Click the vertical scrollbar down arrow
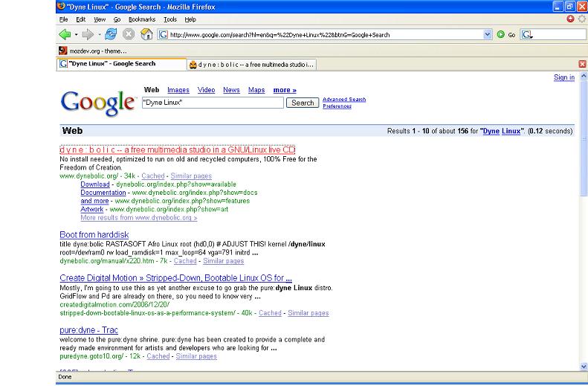 coord(582,367)
